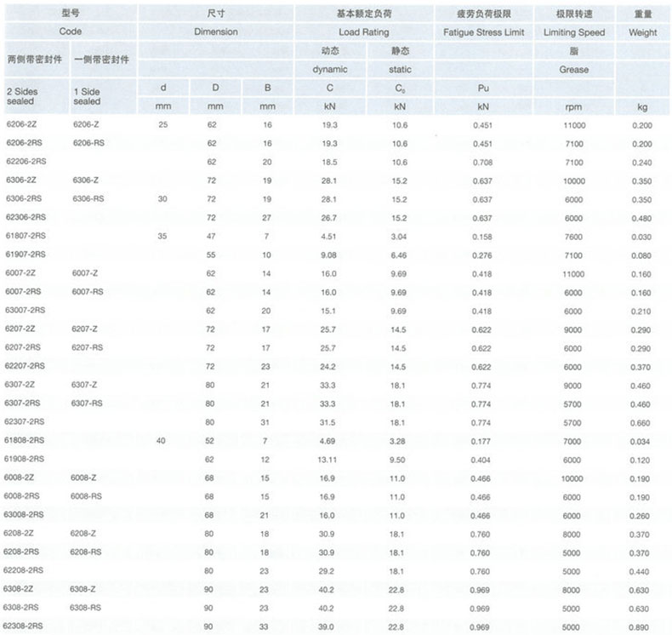Image resolution: width=672 pixels, height=635 pixels.
Task: Click the Load Rating header
Action: pos(363,32)
